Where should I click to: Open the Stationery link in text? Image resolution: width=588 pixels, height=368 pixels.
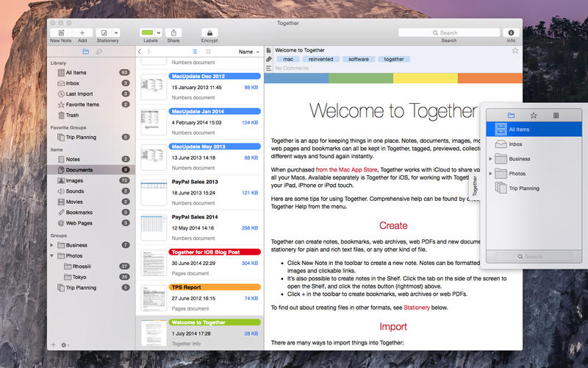(x=417, y=308)
